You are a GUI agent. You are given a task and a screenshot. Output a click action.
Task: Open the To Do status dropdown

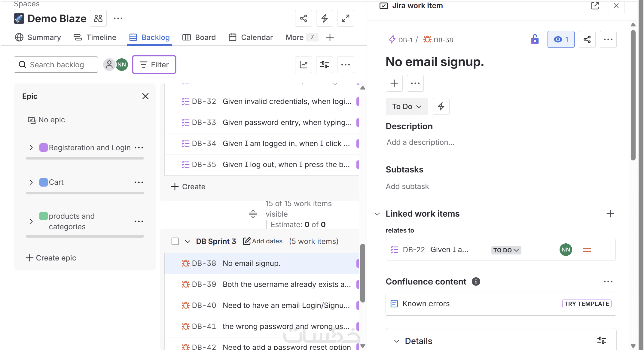(407, 106)
